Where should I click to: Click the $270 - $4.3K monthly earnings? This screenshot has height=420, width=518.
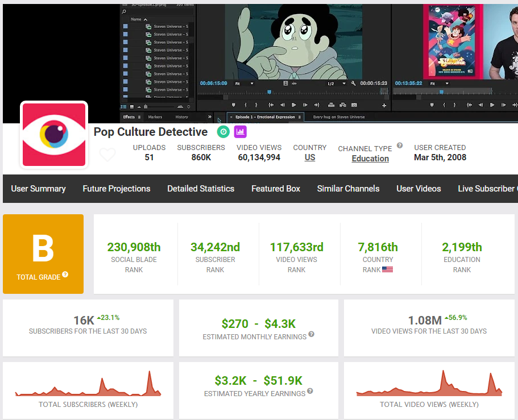pos(259,324)
